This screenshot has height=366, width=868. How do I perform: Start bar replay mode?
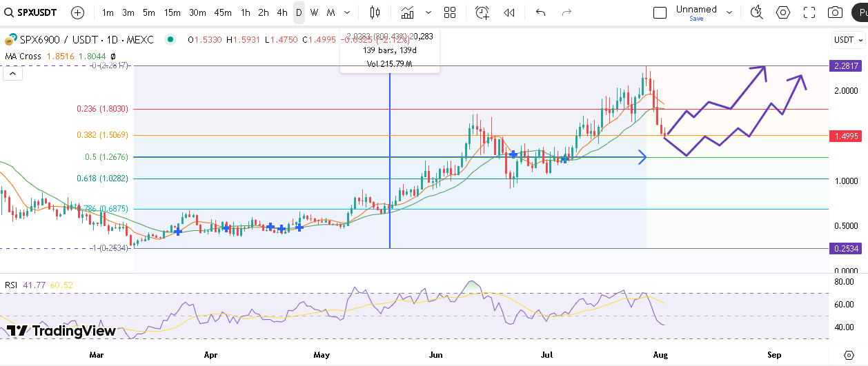pyautogui.click(x=509, y=12)
